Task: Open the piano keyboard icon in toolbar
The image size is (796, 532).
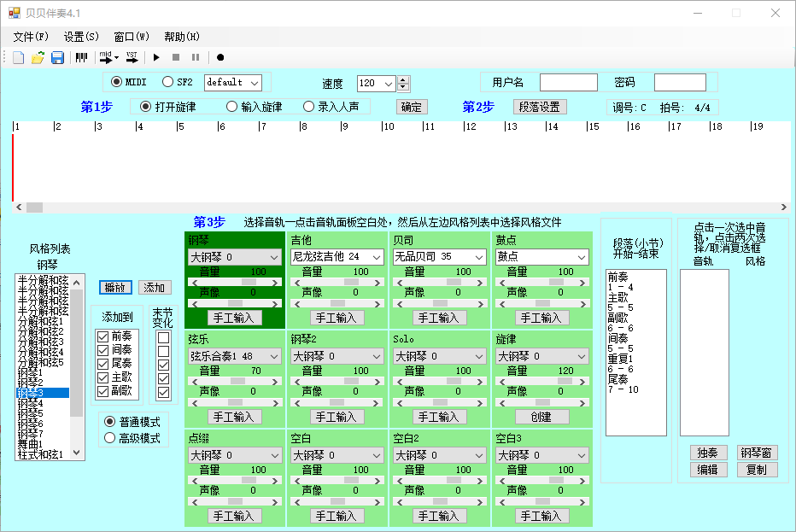Action: tap(81, 57)
